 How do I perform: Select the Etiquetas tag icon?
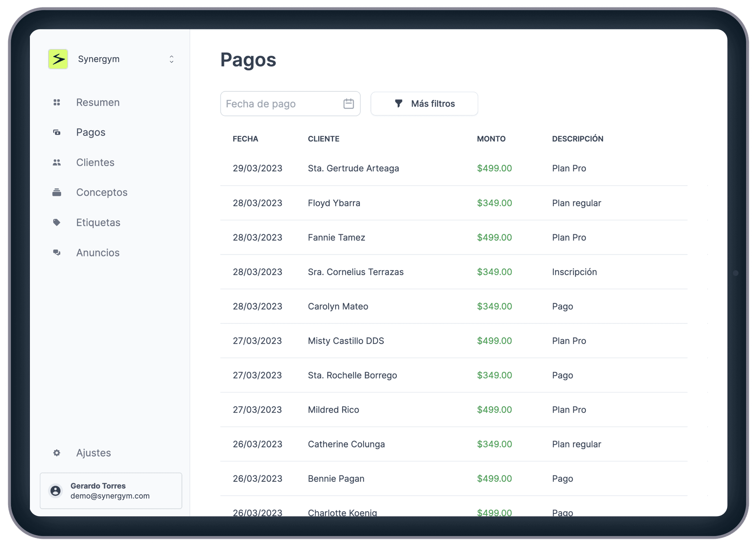pos(57,222)
